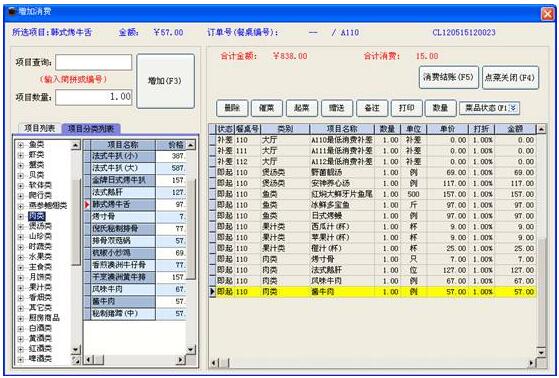Select the 月饼类 category
559x378 pixels.
pos(40,277)
